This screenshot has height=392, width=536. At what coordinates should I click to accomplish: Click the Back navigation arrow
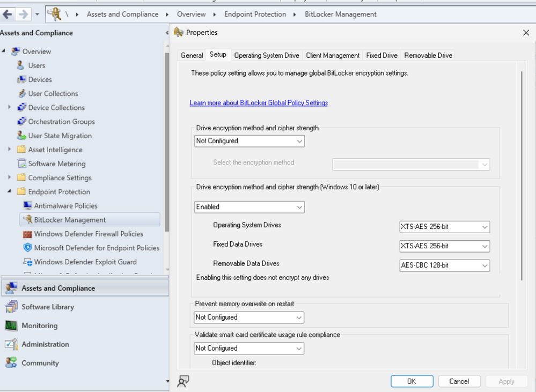7,14
